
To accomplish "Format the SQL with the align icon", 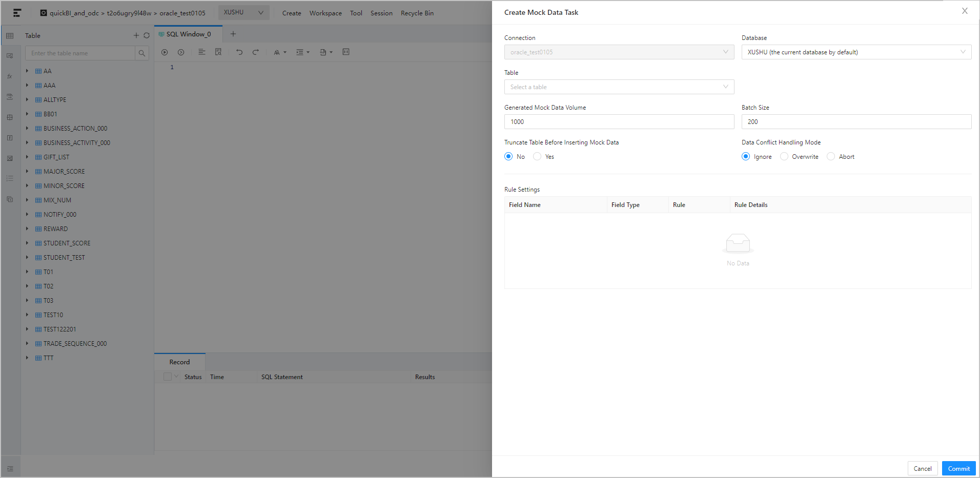I will tap(202, 52).
